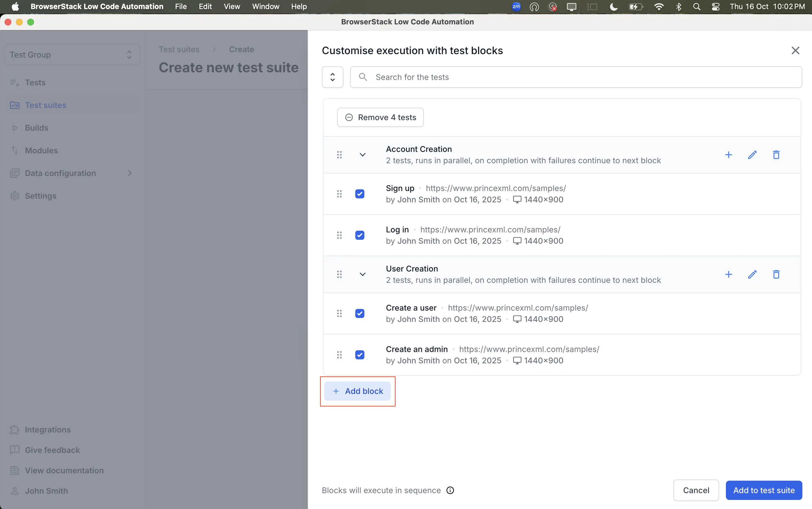Screen dimensions: 812x509
Task: Collapse the User Creation block
Action: (x=362, y=274)
